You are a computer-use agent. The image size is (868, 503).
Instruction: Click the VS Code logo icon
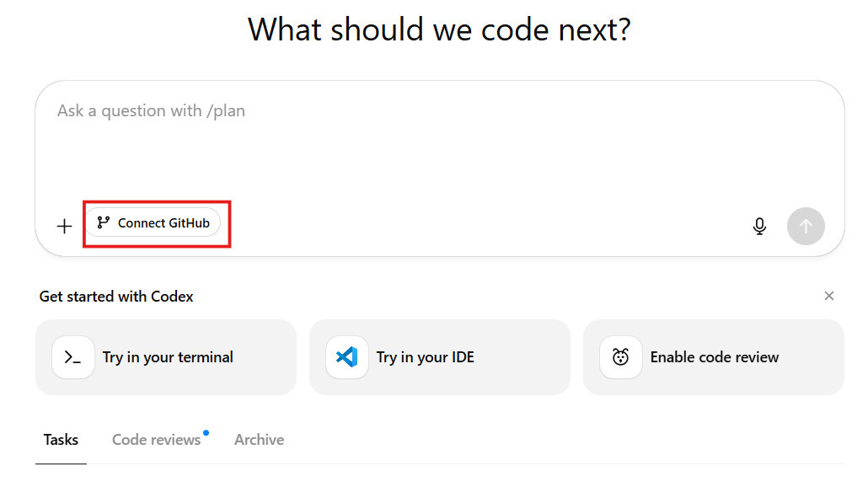(347, 357)
